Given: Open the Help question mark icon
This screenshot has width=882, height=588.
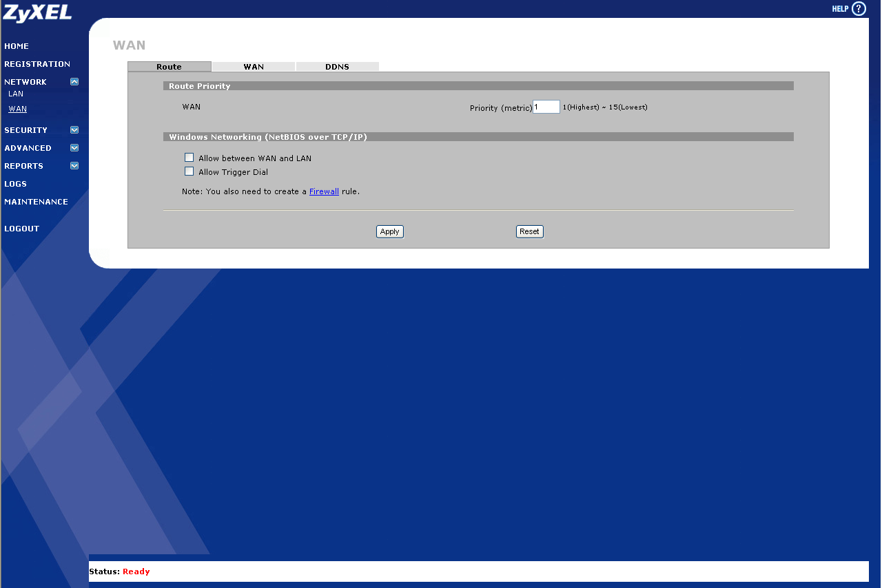Looking at the screenshot, I should [x=859, y=9].
